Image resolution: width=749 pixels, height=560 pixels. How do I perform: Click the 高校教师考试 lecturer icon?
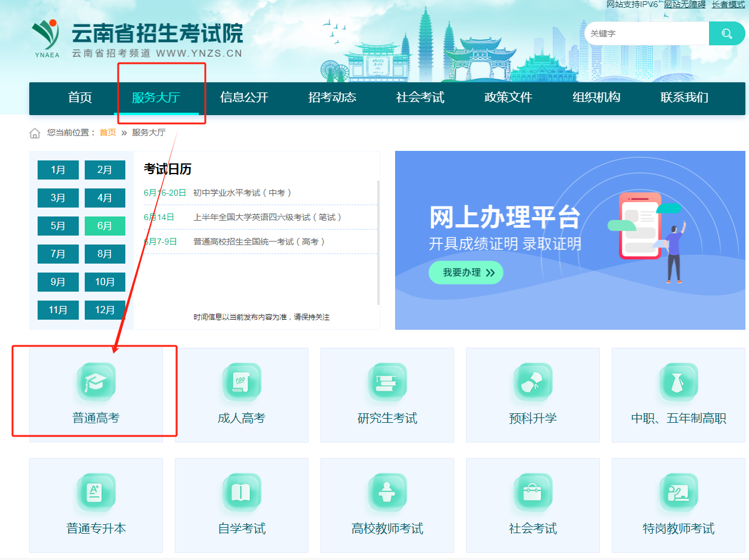click(387, 493)
